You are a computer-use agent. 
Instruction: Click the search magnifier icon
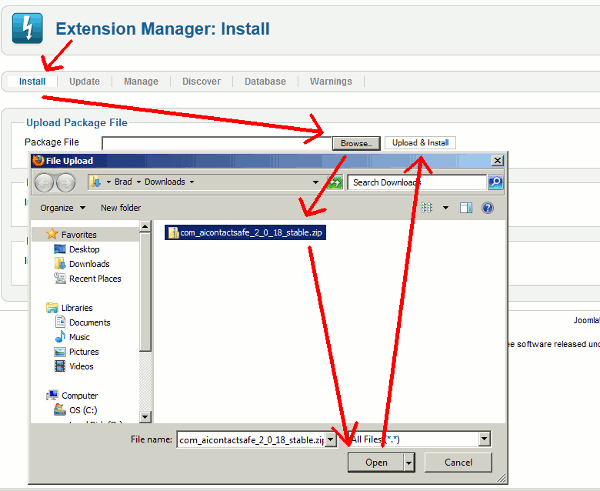pos(496,182)
